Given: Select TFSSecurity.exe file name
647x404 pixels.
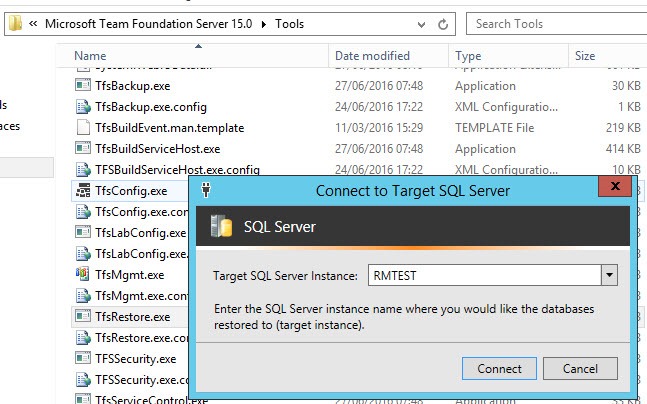Looking at the screenshot, I should click(135, 359).
